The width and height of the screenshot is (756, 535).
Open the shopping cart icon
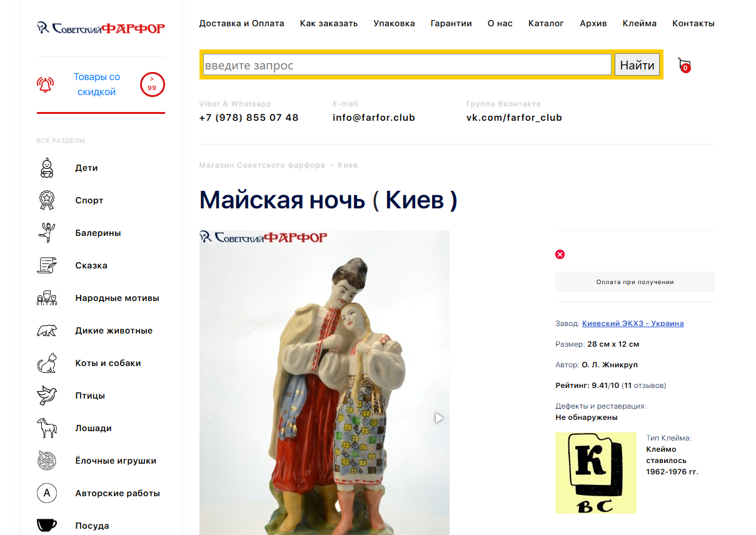point(684,64)
